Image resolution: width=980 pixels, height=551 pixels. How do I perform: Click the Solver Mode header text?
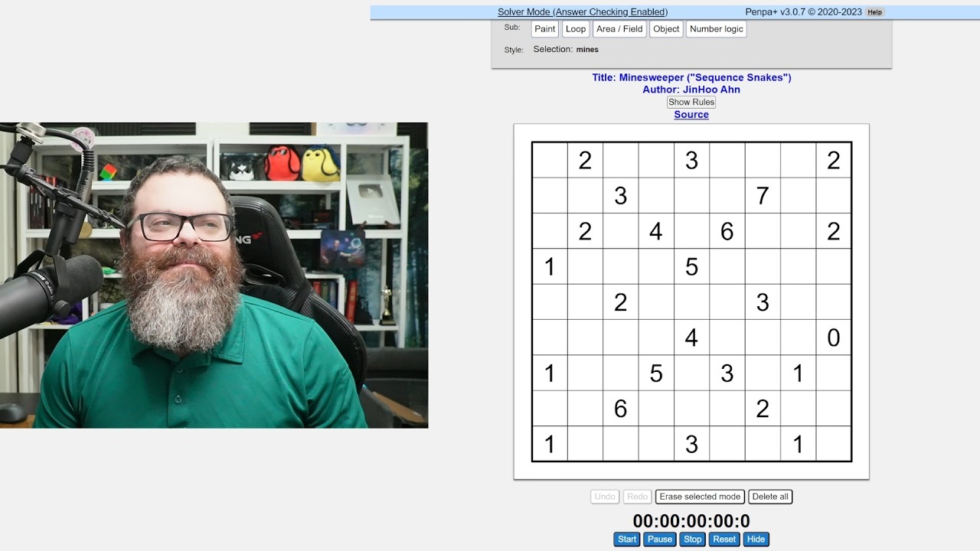tap(583, 12)
